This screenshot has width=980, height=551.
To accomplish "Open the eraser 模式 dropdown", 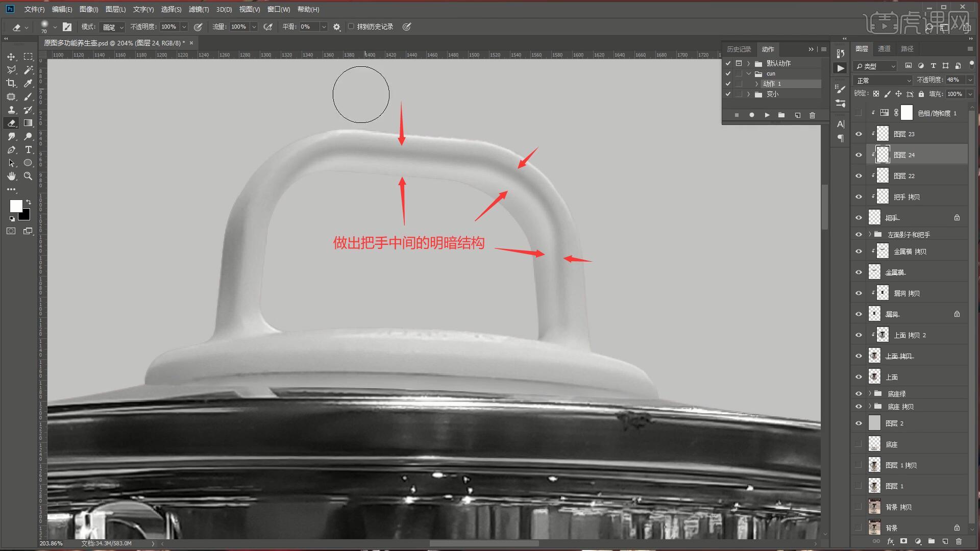I will [112, 27].
